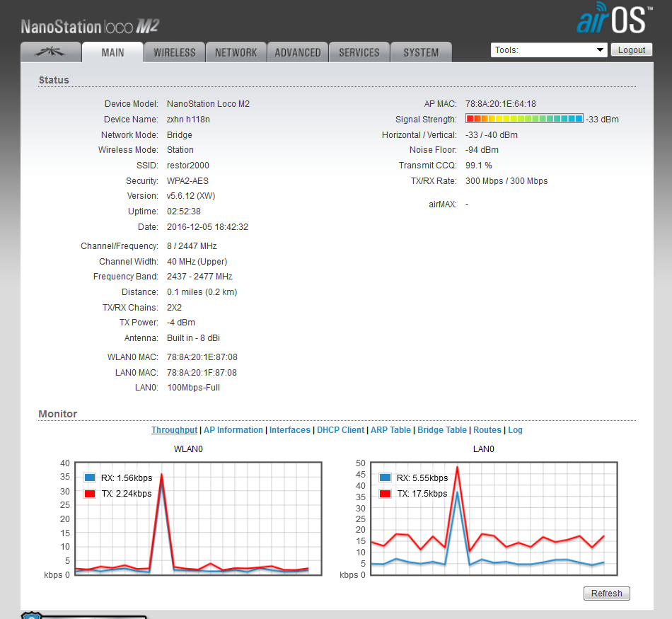Click the Noise Floor value -94 dBm
Image resolution: width=672 pixels, height=619 pixels.
click(482, 150)
